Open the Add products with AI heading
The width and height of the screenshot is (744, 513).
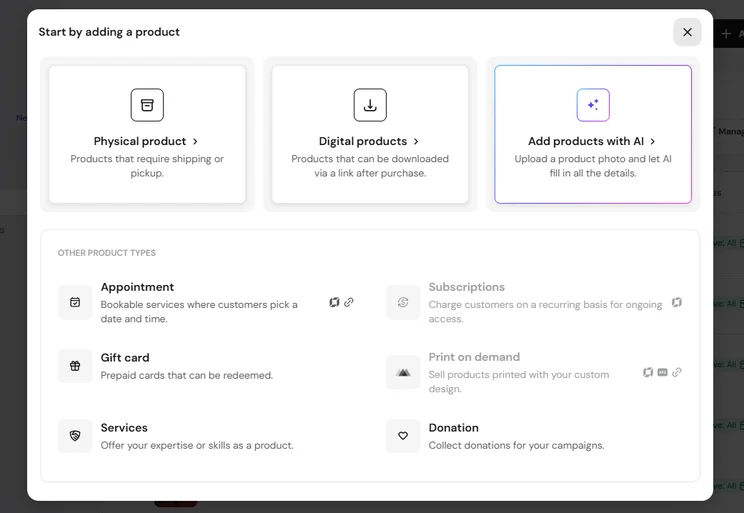(586, 141)
